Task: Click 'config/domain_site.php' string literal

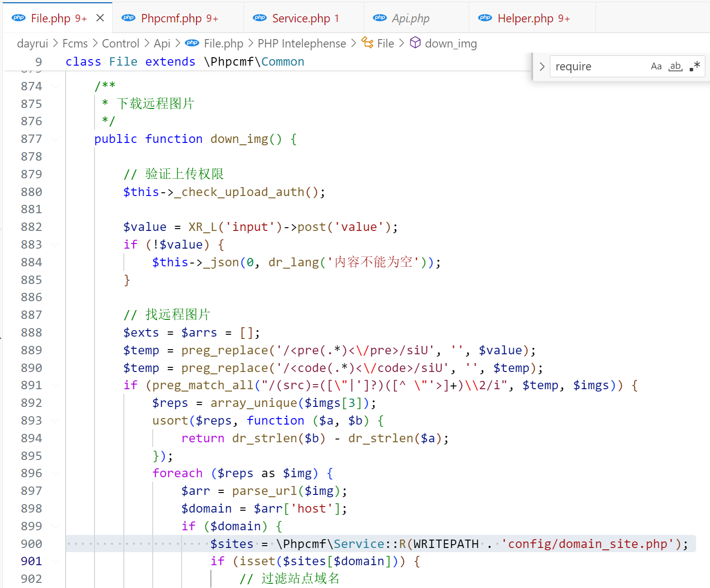Action: tap(588, 544)
